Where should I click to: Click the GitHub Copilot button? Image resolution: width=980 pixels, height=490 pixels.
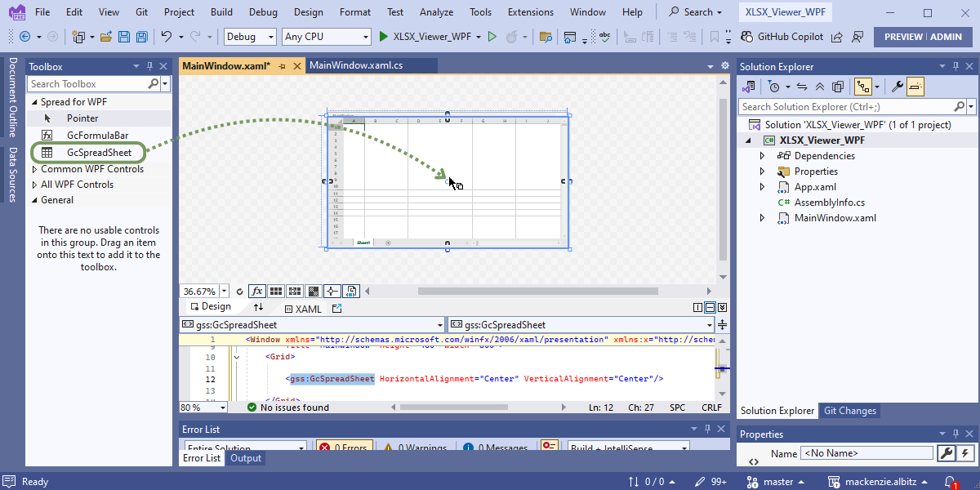[x=782, y=37]
